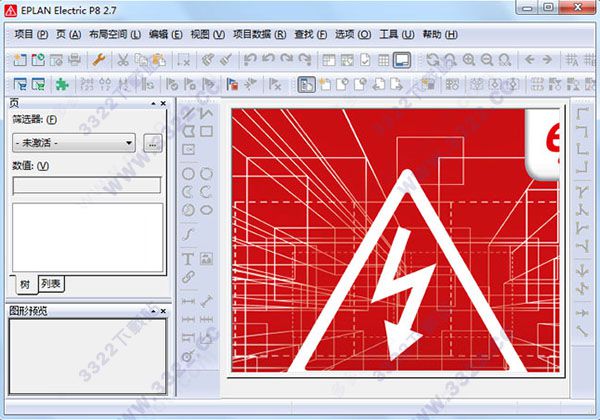Click the scissors cut icon
Screen dimensions: 600x420
[122, 60]
